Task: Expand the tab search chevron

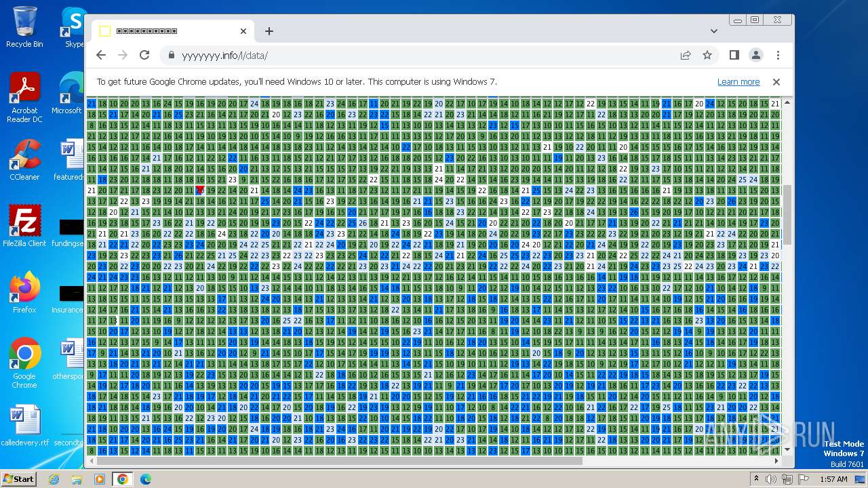Action: (714, 31)
